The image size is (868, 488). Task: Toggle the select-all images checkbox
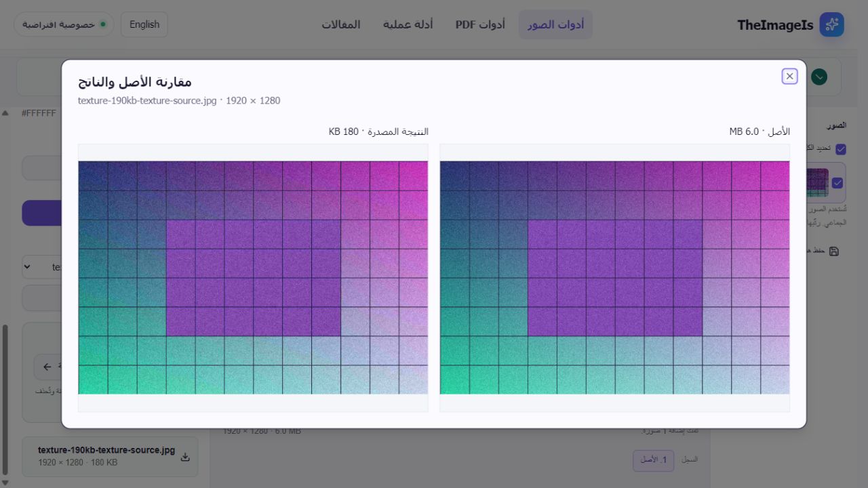841,148
